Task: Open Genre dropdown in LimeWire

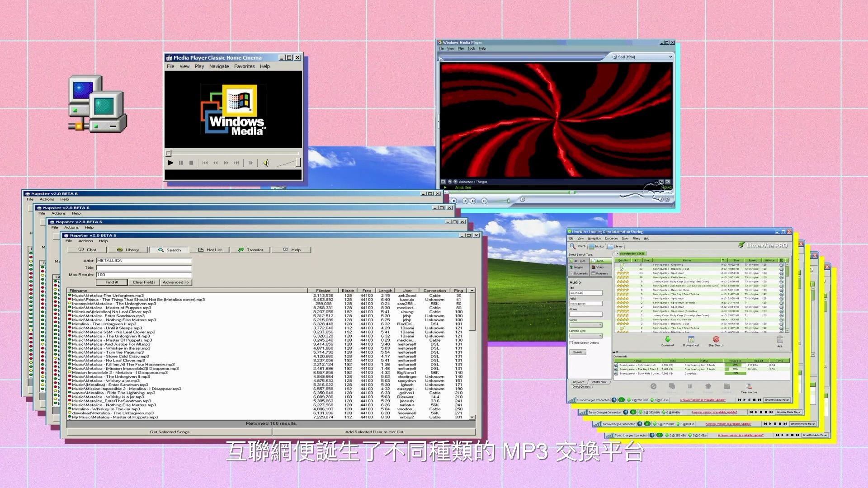Action: 586,325
